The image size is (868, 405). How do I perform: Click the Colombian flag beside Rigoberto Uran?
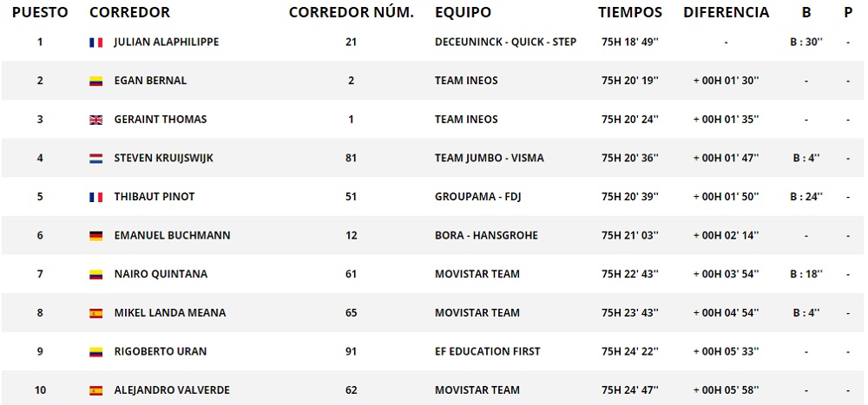pyautogui.click(x=96, y=352)
